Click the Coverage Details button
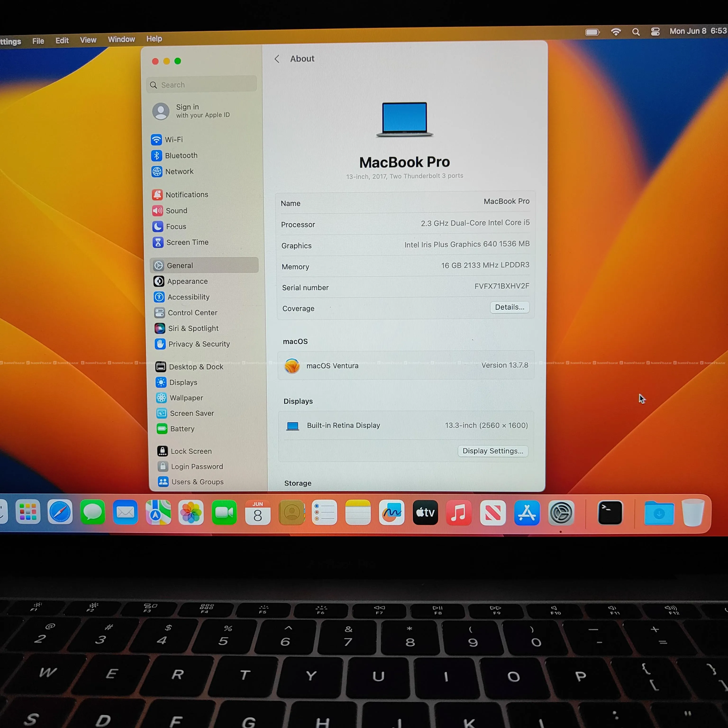The height and width of the screenshot is (728, 728). (x=510, y=307)
